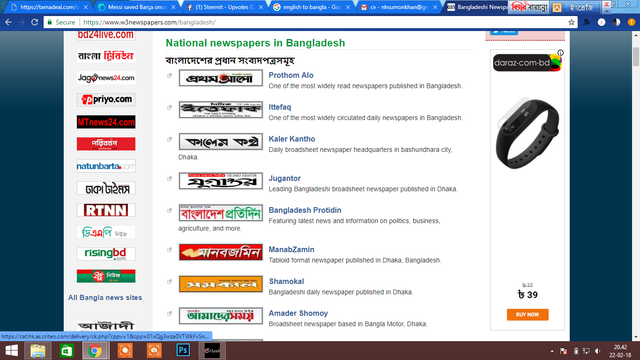
Task: Open the green-red news logo below risingbd
Action: point(106,276)
